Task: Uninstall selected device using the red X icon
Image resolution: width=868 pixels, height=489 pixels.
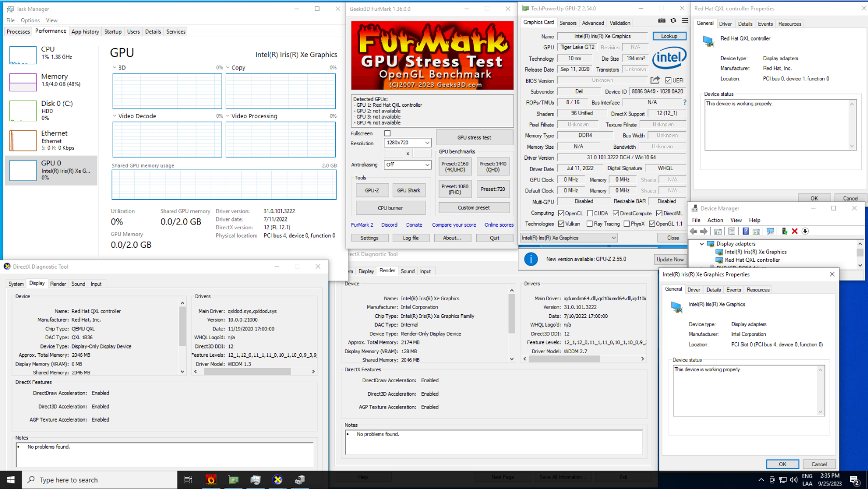Action: 795,231
